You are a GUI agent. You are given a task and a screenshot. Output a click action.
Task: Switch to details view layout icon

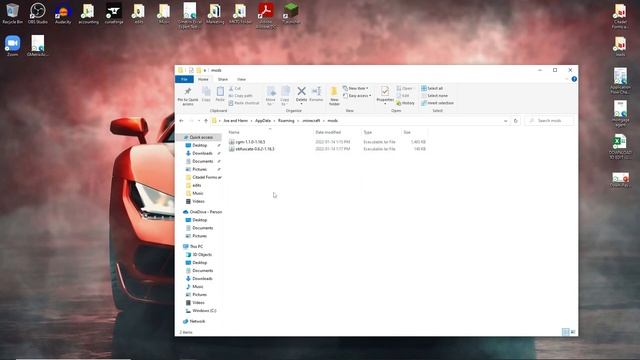coord(565,332)
